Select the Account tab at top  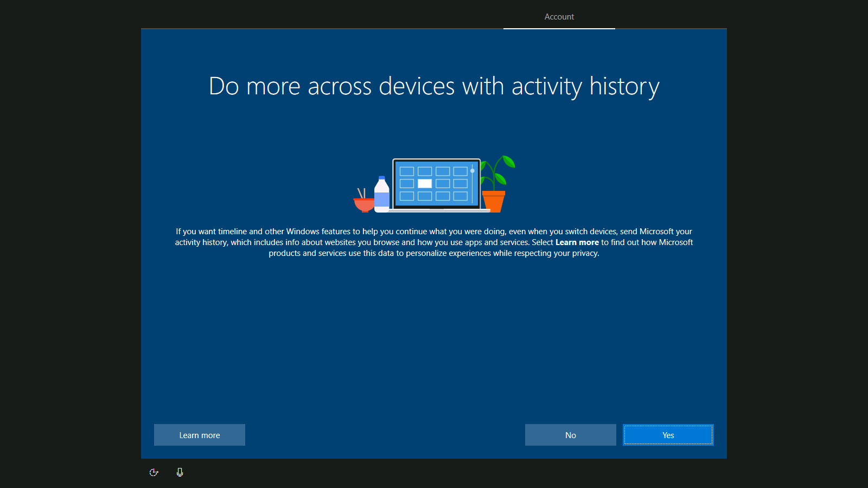(559, 17)
